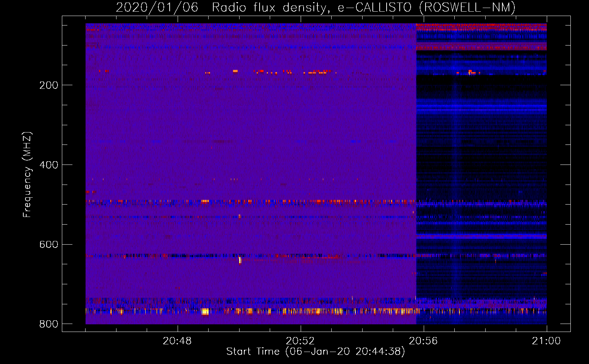Click the "20:48" time tick label
Viewport: 589px width, 364px height.
coord(177,341)
